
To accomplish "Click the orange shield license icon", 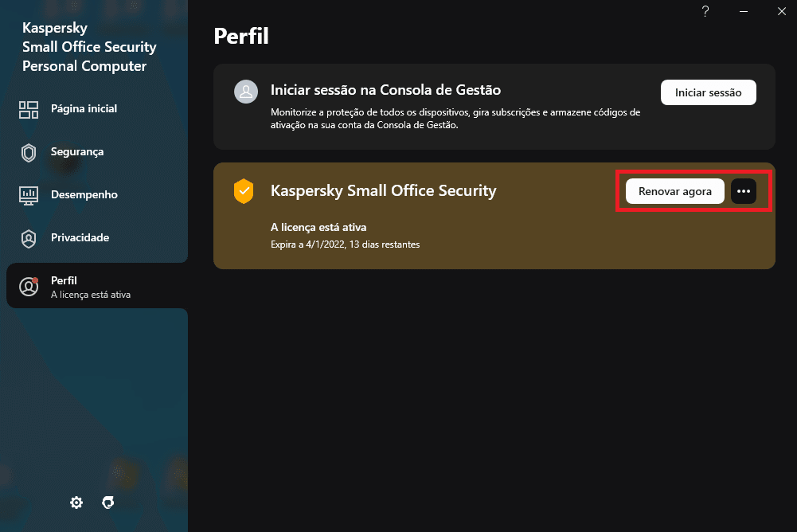I will pyautogui.click(x=244, y=191).
